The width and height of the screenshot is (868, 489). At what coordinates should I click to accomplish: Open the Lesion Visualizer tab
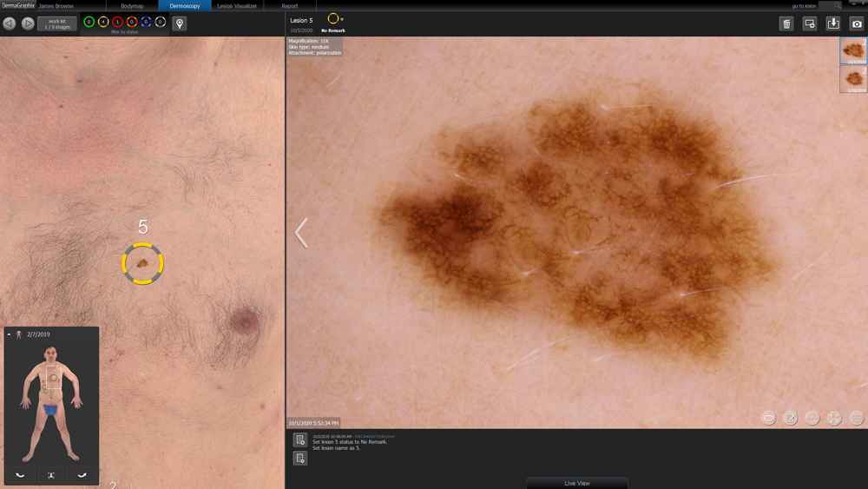(x=237, y=6)
